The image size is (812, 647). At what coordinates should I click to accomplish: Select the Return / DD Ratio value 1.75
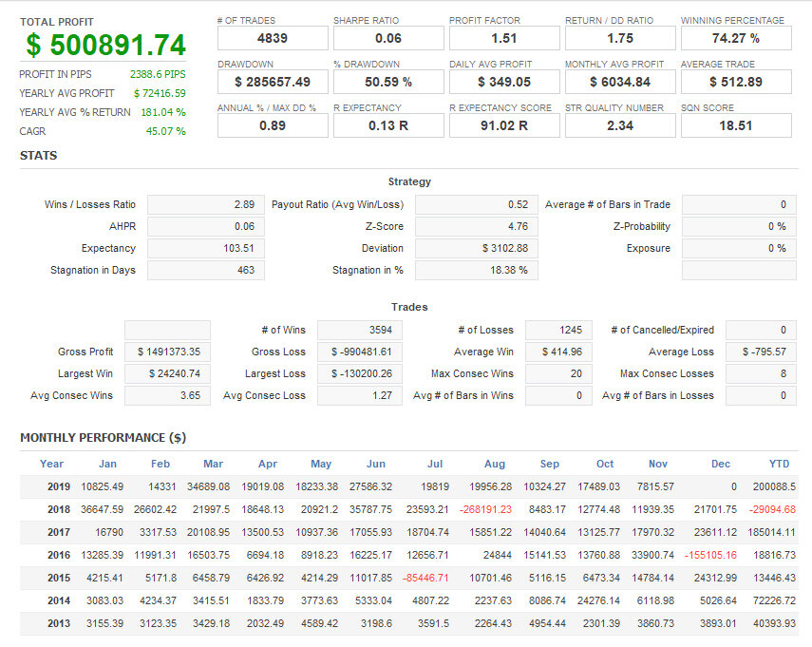point(620,38)
